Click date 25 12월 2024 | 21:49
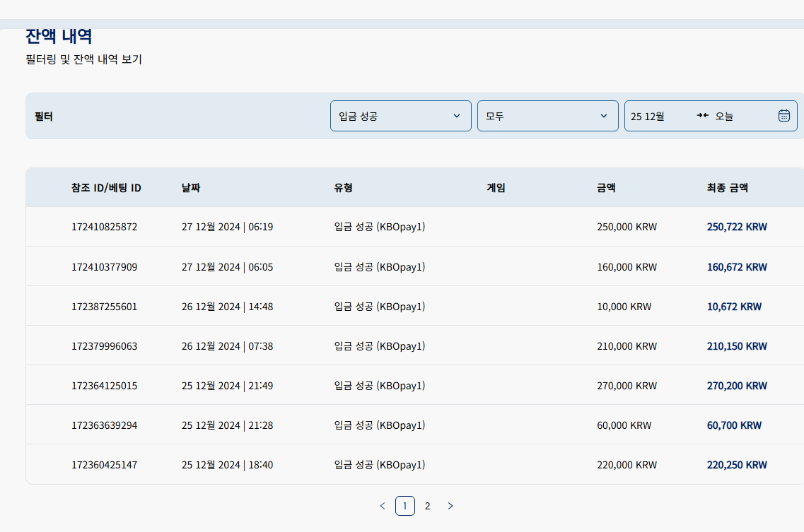The width and height of the screenshot is (804, 532). [227, 386]
